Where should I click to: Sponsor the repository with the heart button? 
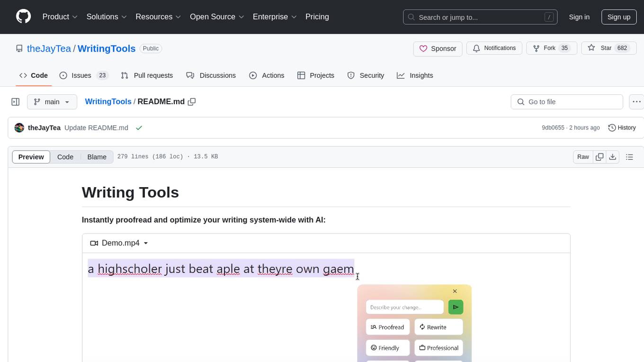[x=438, y=48]
